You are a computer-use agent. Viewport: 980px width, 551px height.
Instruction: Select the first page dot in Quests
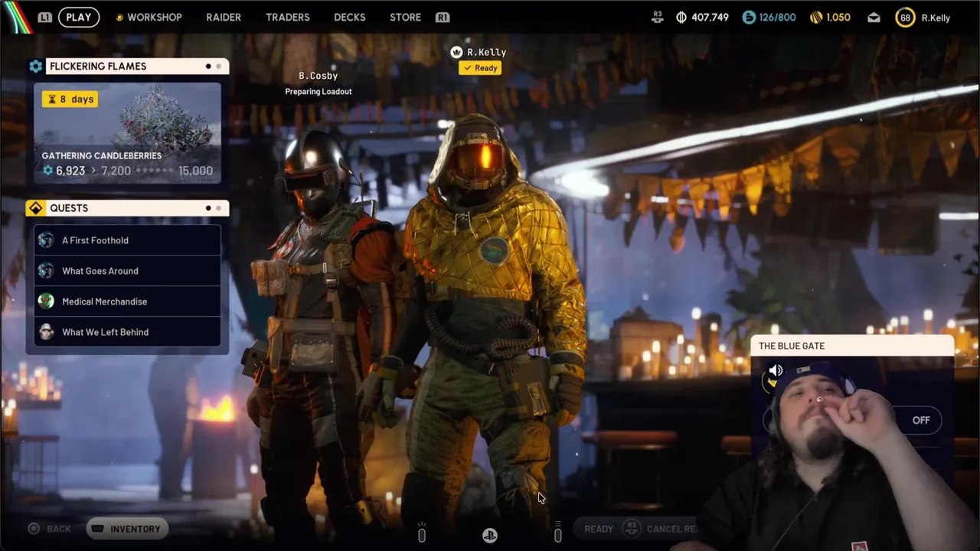208,208
